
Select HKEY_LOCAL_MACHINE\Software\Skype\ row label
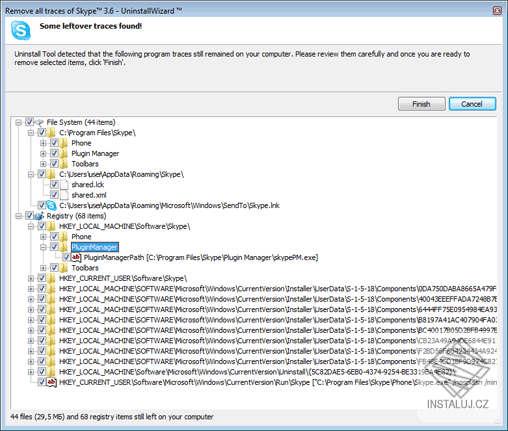tap(125, 226)
